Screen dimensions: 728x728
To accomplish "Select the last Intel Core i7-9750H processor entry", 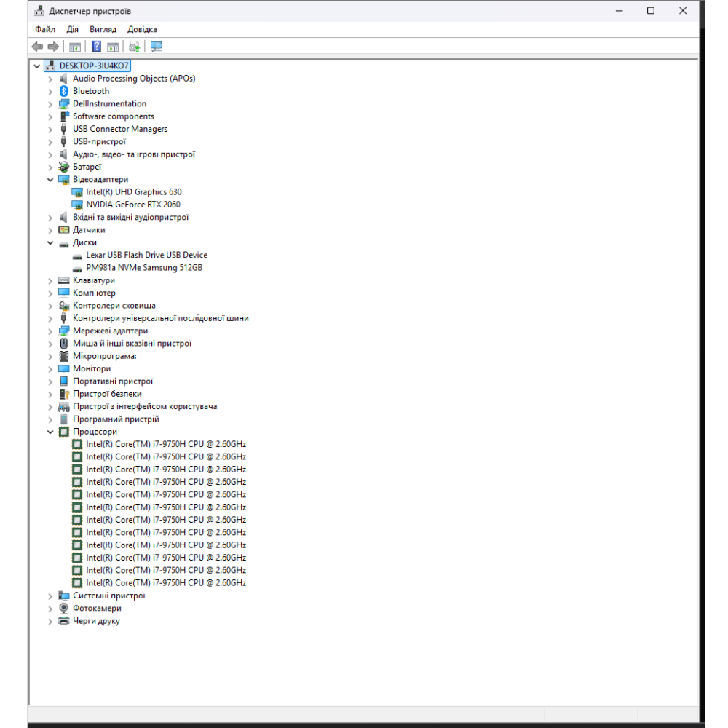I will [166, 582].
